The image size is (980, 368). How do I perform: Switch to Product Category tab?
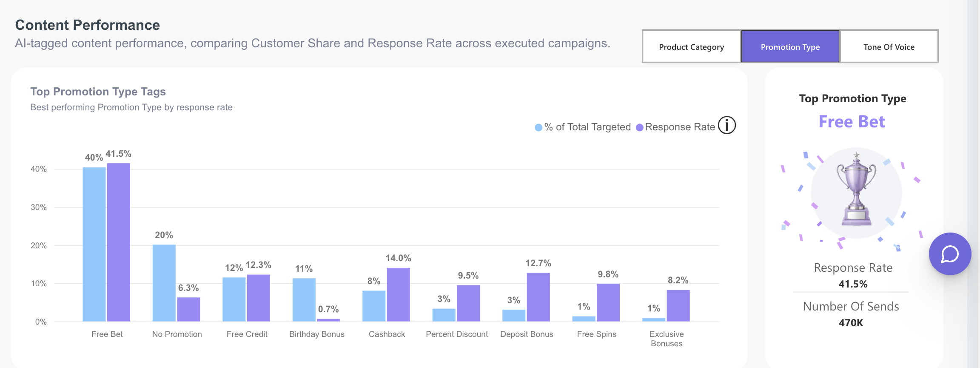tap(692, 46)
